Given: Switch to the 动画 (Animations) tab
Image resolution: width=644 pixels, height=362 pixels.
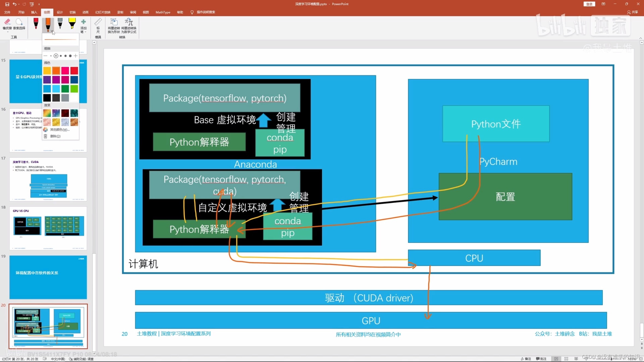Looking at the screenshot, I should point(85,12).
